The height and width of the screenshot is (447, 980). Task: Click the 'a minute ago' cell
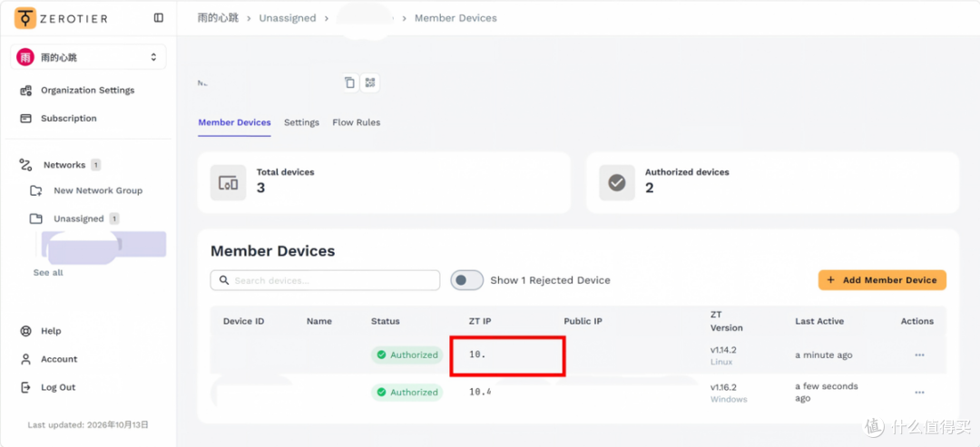[824, 355]
